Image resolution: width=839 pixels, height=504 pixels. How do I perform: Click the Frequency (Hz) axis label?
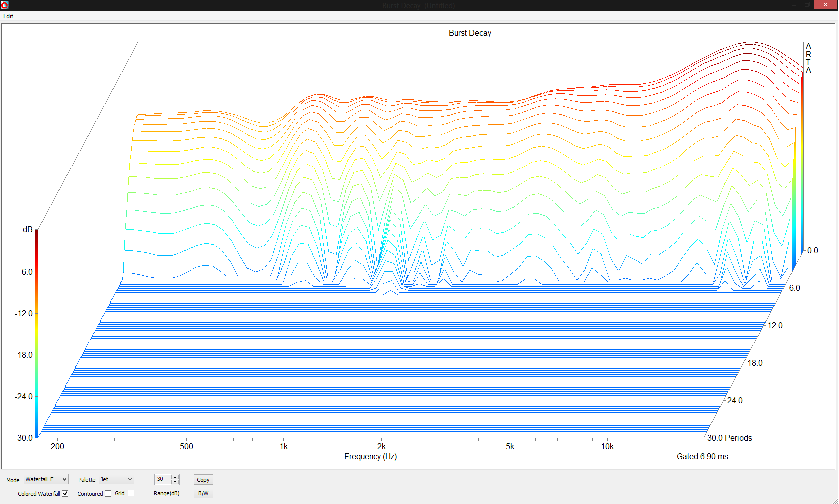click(370, 456)
